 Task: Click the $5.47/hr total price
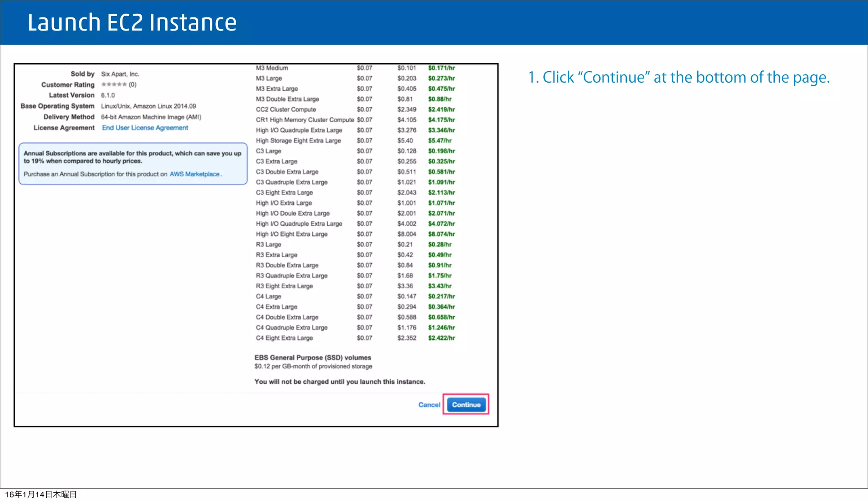tap(440, 141)
